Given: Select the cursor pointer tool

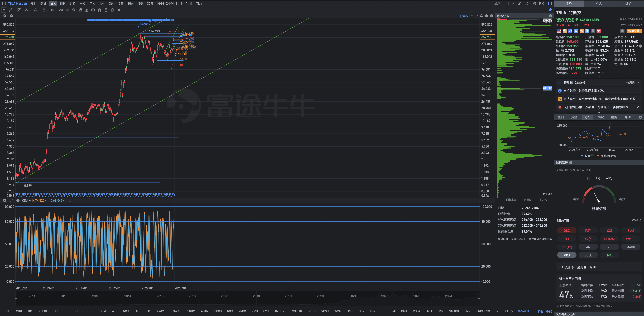Looking at the screenshot, I should click(4, 10).
